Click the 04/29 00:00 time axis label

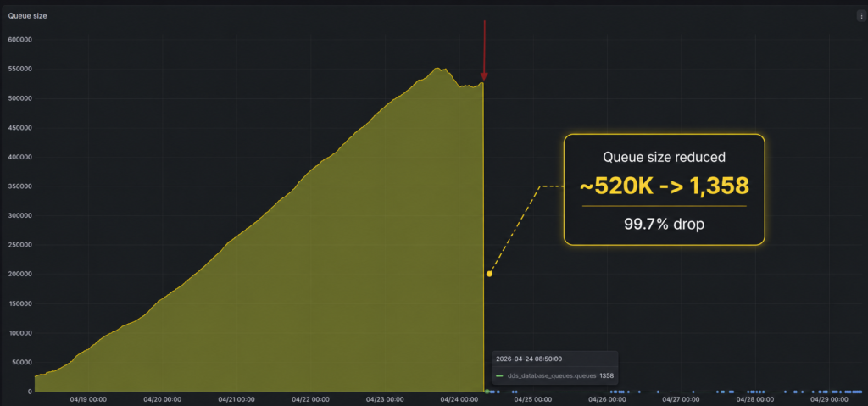[x=829, y=399]
